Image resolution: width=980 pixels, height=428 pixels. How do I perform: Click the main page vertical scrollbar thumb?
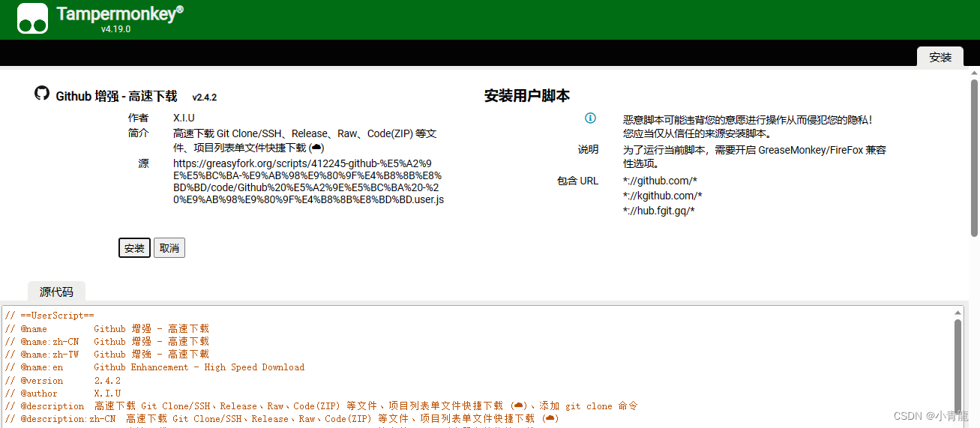974,157
